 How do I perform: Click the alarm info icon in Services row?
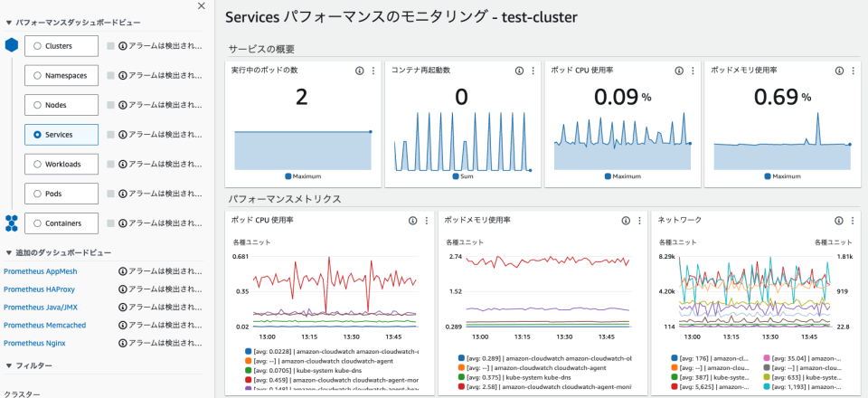point(123,135)
